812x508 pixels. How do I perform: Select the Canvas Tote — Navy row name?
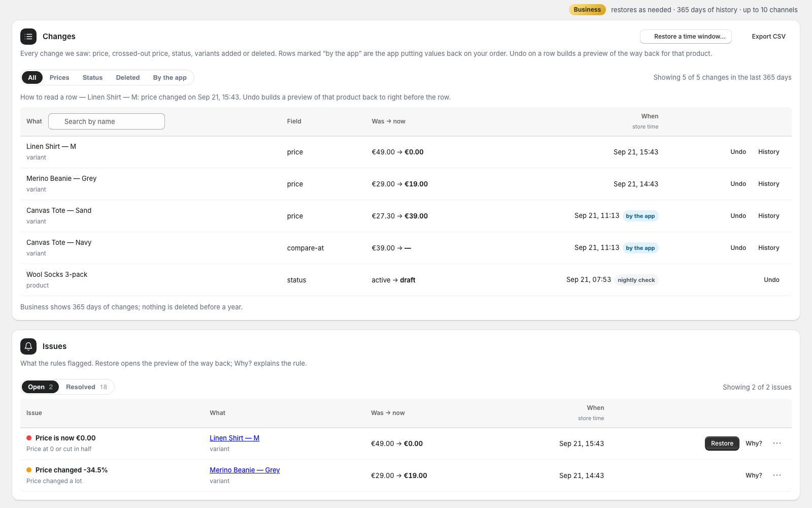(59, 242)
